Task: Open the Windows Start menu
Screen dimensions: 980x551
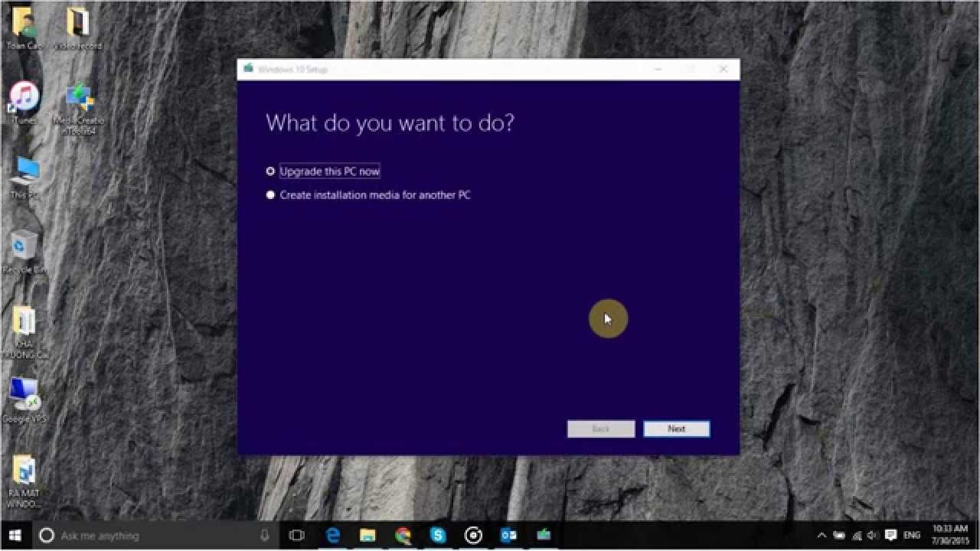Action: click(x=15, y=535)
